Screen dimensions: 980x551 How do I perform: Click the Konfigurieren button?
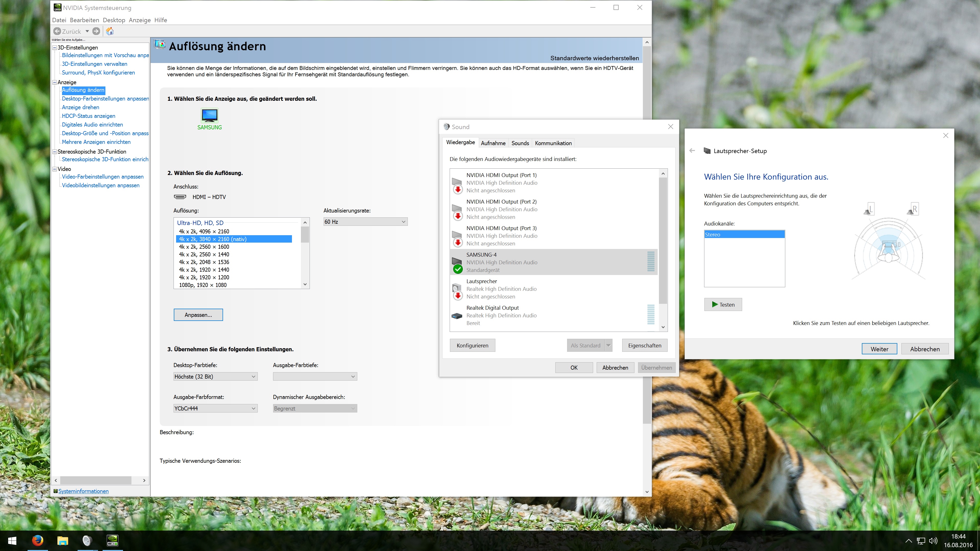pos(472,345)
